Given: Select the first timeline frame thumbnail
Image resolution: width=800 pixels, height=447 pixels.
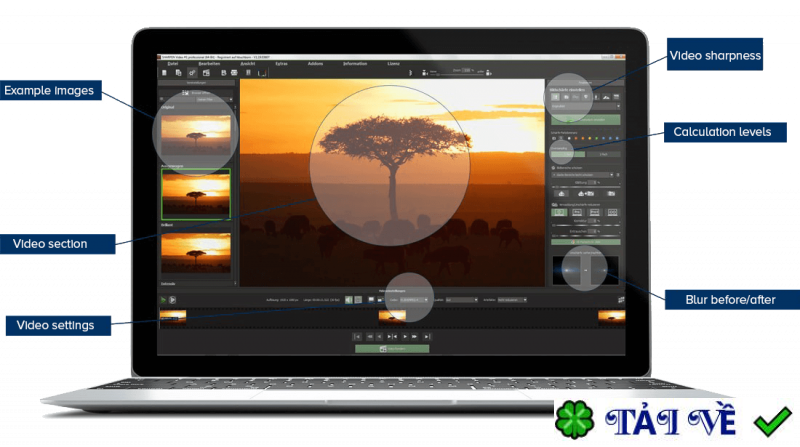Looking at the screenshot, I should pos(173,317).
